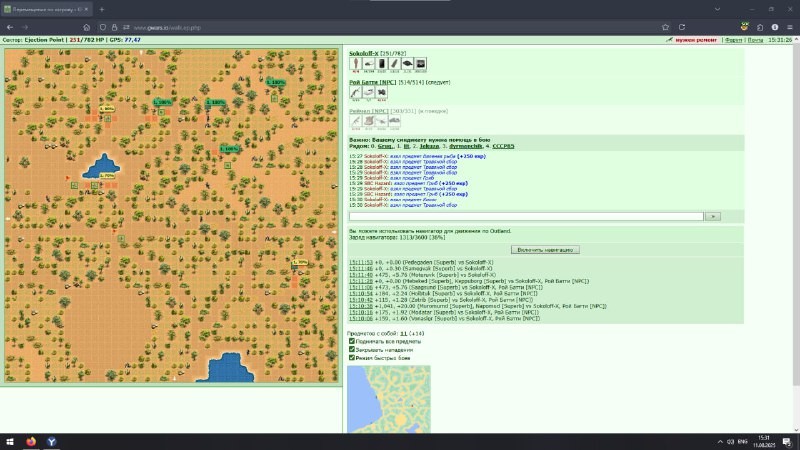Screen dimensions: 800x450
Task: Toggle the 'Поднимать все предметы' checkbox
Action: click(352, 341)
